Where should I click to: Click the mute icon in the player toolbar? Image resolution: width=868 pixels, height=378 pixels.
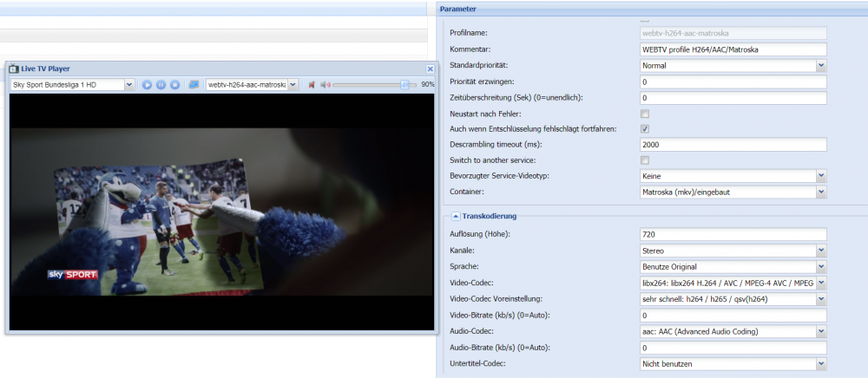click(x=312, y=85)
